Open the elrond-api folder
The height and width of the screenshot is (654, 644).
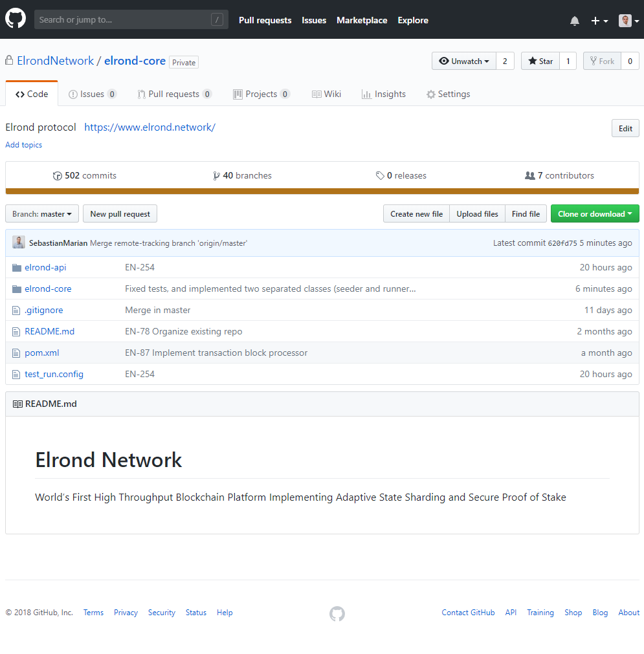[x=45, y=267]
